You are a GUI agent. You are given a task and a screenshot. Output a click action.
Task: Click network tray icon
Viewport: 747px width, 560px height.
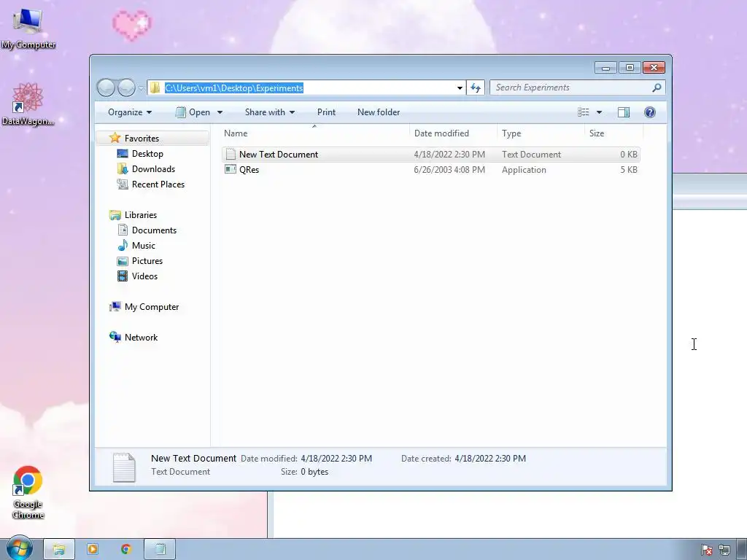point(724,550)
